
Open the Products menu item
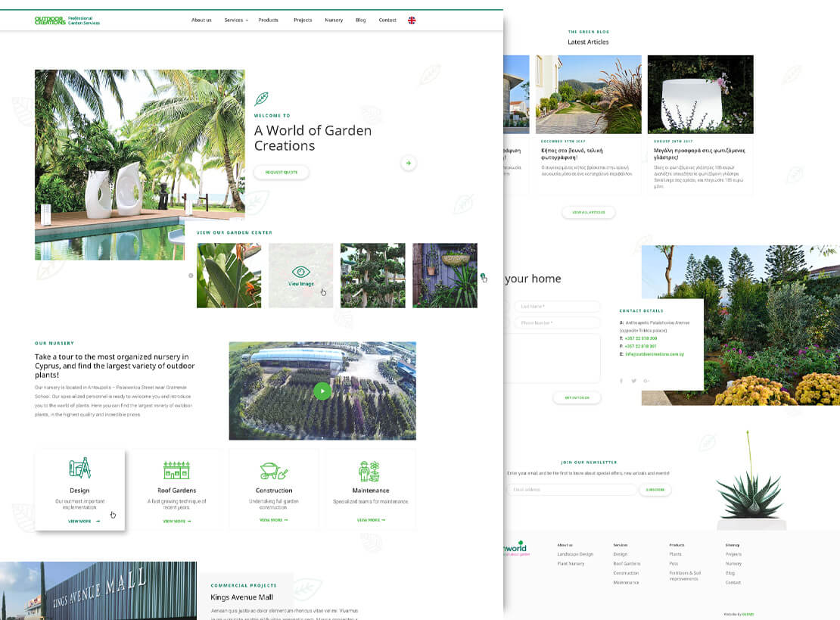point(269,20)
